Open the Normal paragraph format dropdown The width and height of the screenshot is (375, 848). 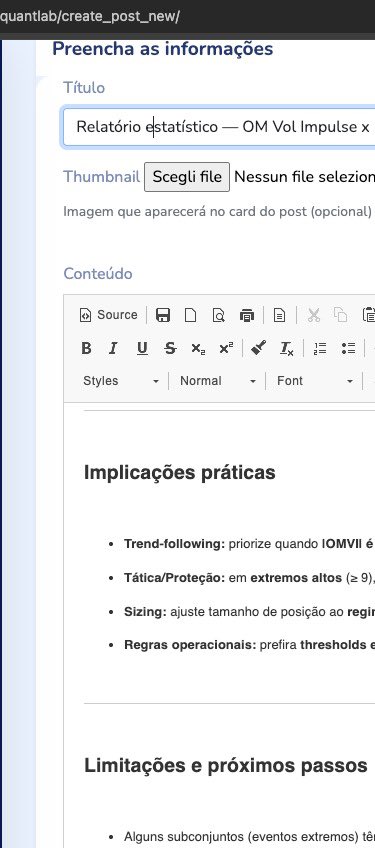(x=218, y=381)
